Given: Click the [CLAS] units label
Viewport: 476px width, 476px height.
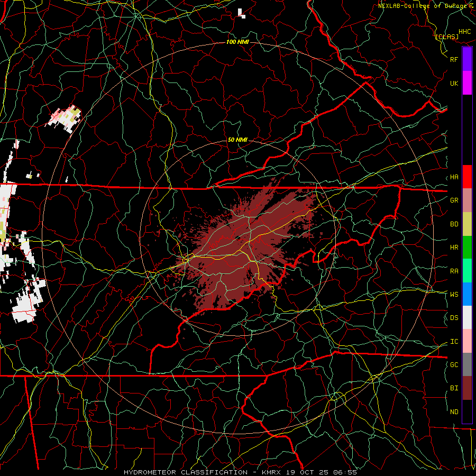Looking at the screenshot, I should [x=447, y=37].
